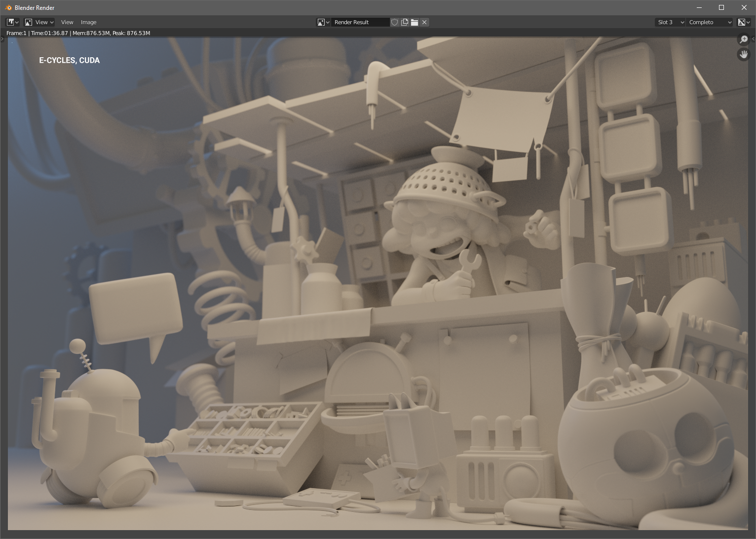
Task: Open the Image menu
Action: (89, 22)
